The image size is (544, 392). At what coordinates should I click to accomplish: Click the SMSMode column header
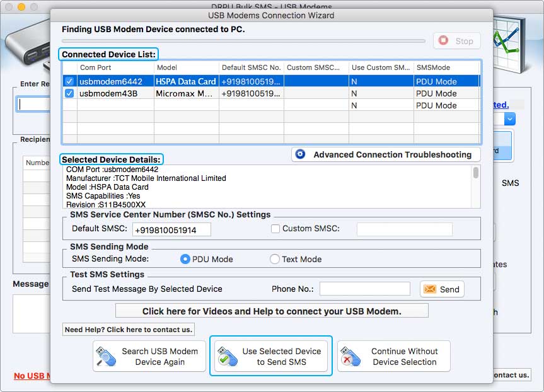pyautogui.click(x=446, y=67)
